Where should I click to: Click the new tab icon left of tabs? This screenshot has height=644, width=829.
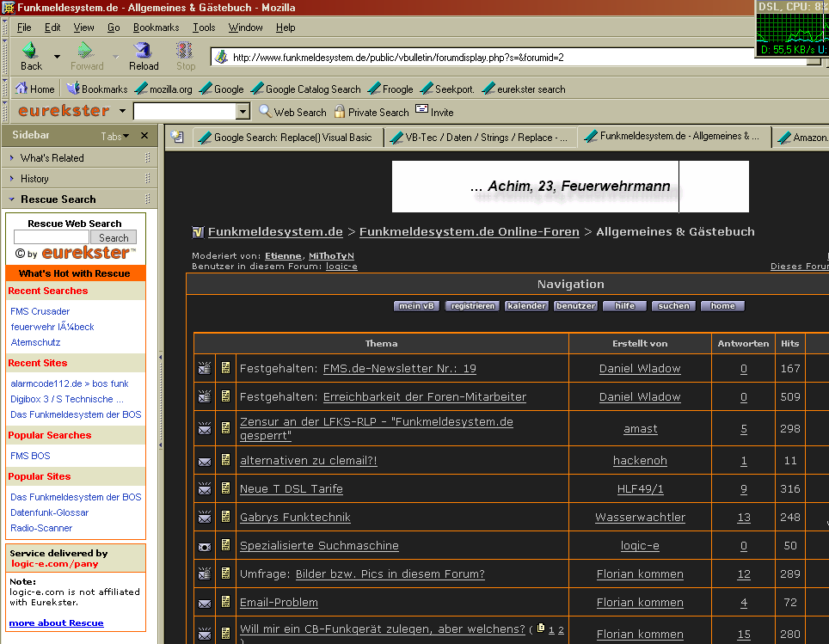[177, 137]
